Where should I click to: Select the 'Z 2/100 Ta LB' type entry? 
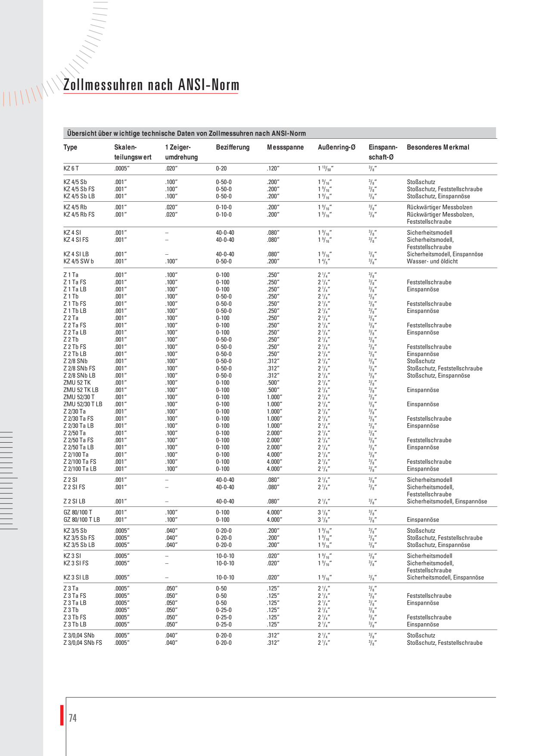[x=80, y=469]
